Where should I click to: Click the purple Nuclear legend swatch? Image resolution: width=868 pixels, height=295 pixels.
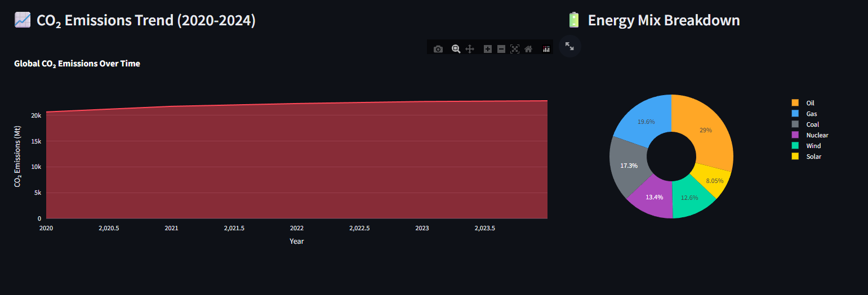click(795, 135)
